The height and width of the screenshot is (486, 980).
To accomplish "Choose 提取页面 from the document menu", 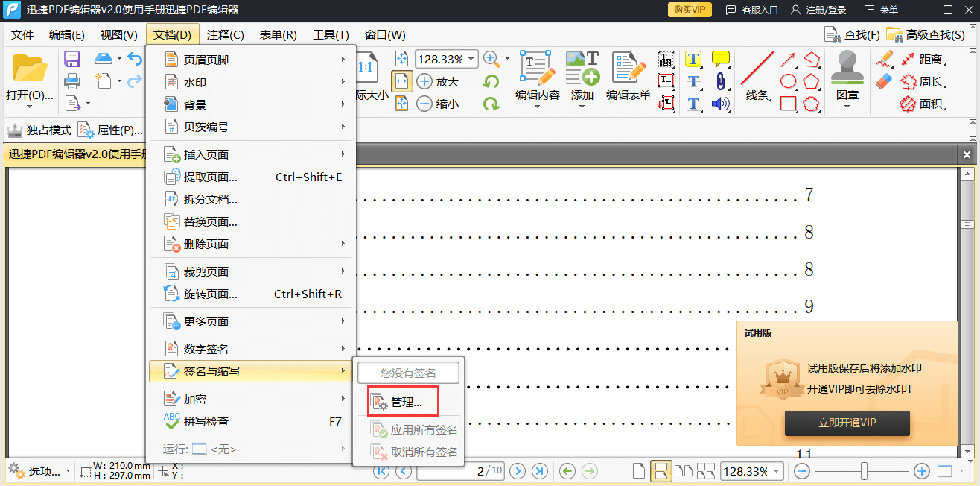I will (x=251, y=177).
